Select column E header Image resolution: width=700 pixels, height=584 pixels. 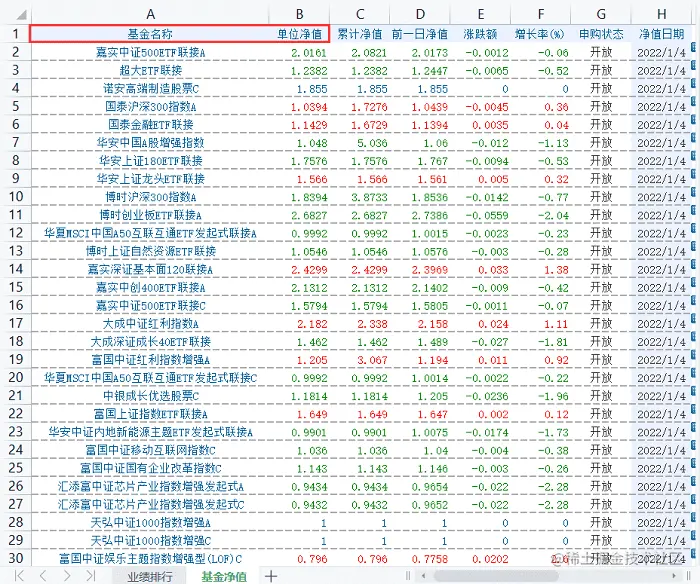[x=480, y=14]
